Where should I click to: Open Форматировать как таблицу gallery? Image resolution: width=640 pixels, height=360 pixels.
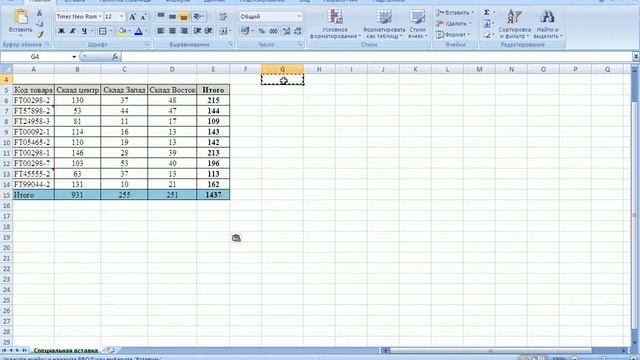tap(384, 24)
